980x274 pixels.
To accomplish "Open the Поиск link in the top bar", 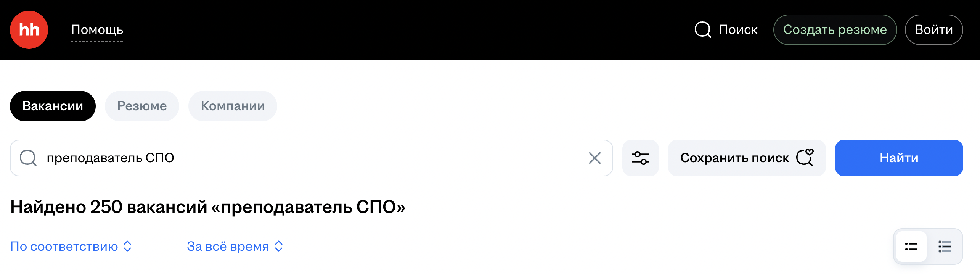I will (738, 30).
